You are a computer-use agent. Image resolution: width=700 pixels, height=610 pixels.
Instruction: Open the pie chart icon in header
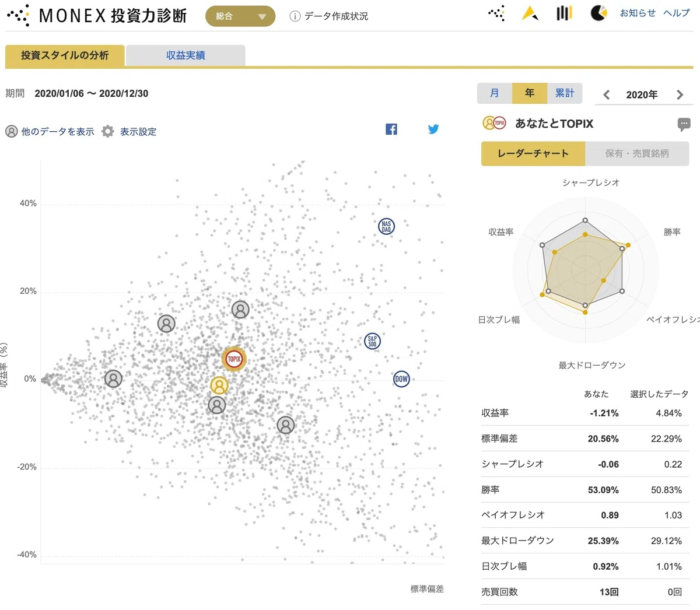point(598,13)
